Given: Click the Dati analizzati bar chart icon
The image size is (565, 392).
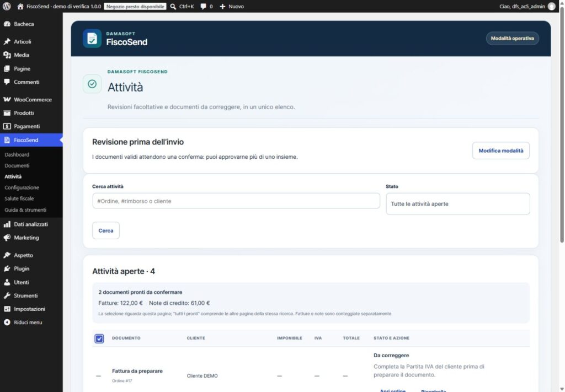Looking at the screenshot, I should tap(7, 224).
